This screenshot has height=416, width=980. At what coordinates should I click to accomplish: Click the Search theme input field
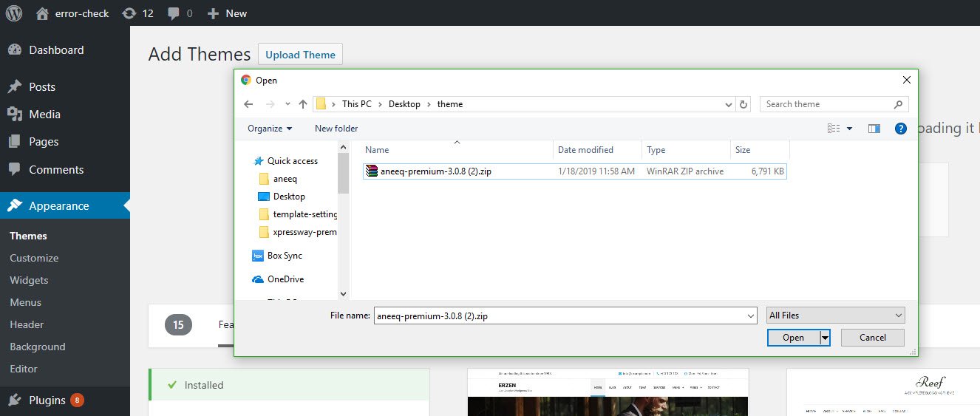click(x=828, y=104)
